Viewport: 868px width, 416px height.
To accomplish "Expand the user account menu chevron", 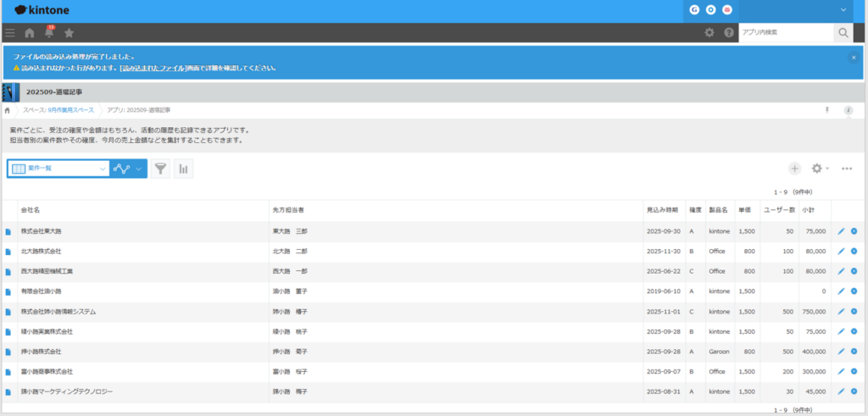I will [843, 10].
